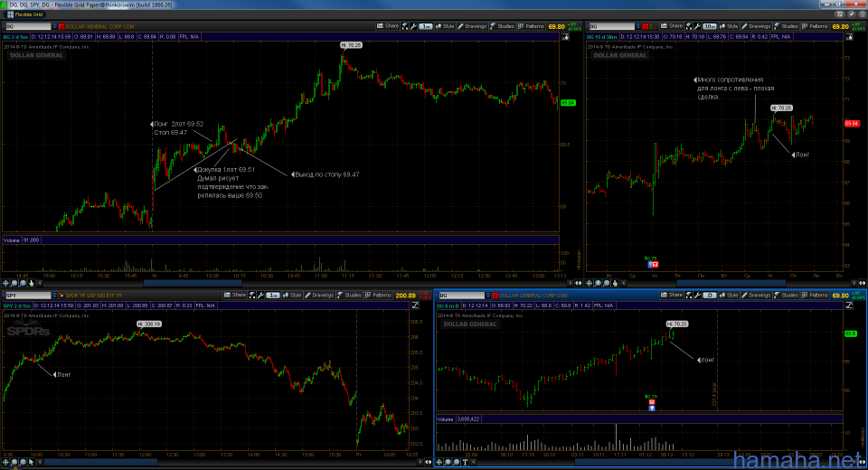Click the grid layout icon at top right
Screen dimensions: 868x470
point(840,14)
